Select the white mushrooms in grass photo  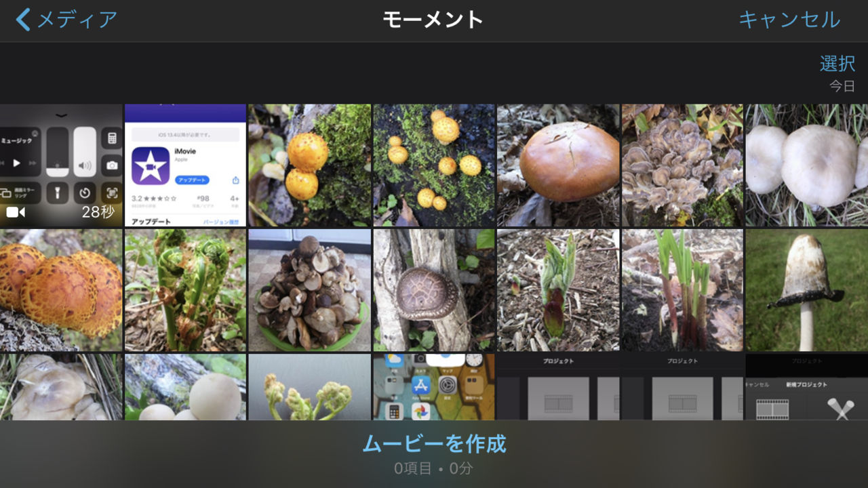click(x=807, y=165)
